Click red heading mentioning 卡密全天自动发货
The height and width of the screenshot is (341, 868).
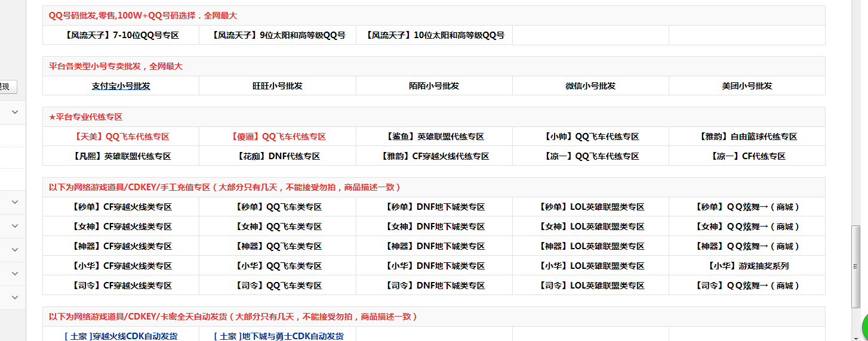(233, 317)
